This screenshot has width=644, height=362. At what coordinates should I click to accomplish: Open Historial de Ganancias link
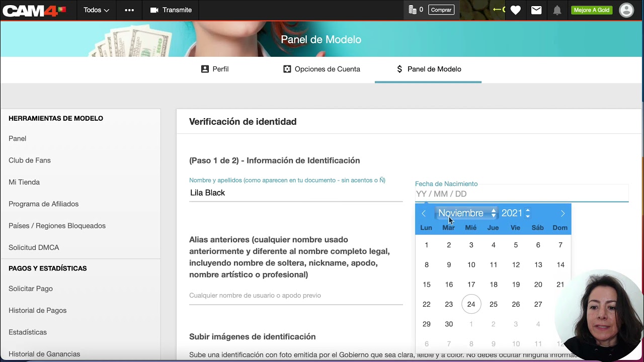tap(44, 354)
